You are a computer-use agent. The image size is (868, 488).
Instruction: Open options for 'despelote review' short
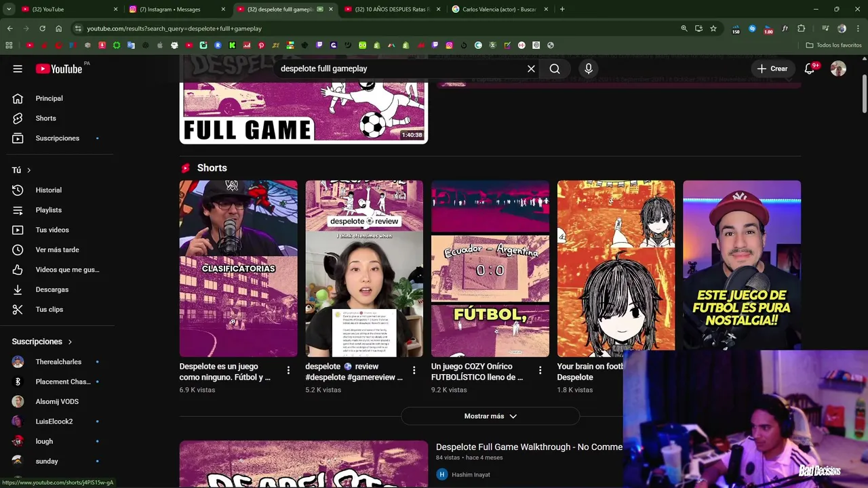pos(414,370)
